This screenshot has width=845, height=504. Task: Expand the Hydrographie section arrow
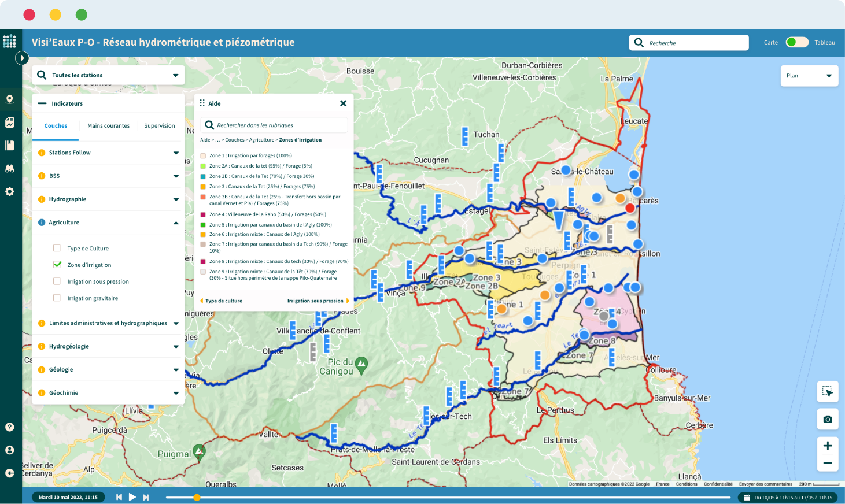(176, 199)
